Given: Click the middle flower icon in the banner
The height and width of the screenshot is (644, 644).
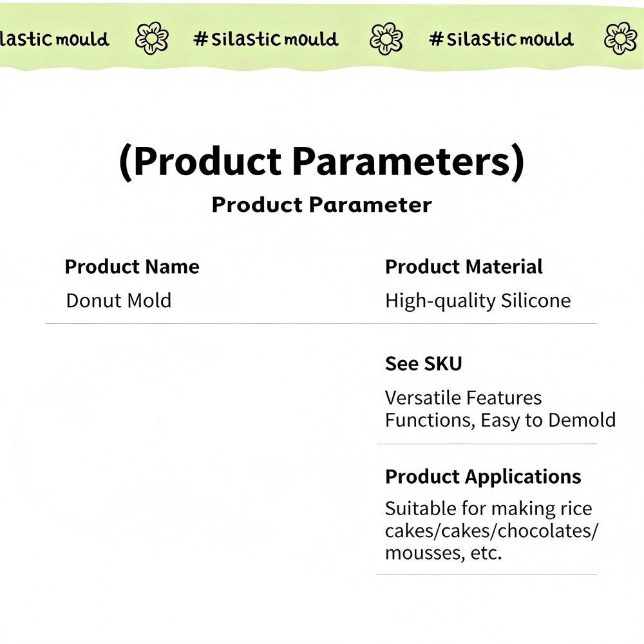Looking at the screenshot, I should click(x=386, y=39).
